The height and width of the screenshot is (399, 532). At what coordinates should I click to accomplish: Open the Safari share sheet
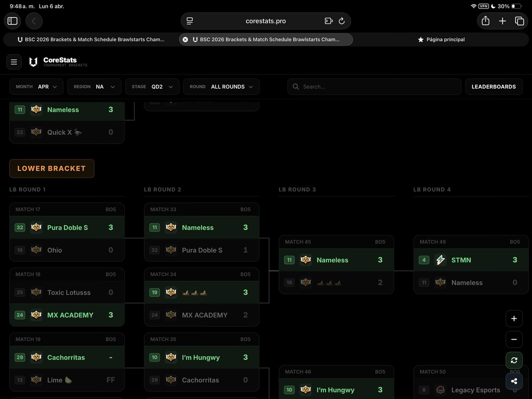click(x=485, y=21)
